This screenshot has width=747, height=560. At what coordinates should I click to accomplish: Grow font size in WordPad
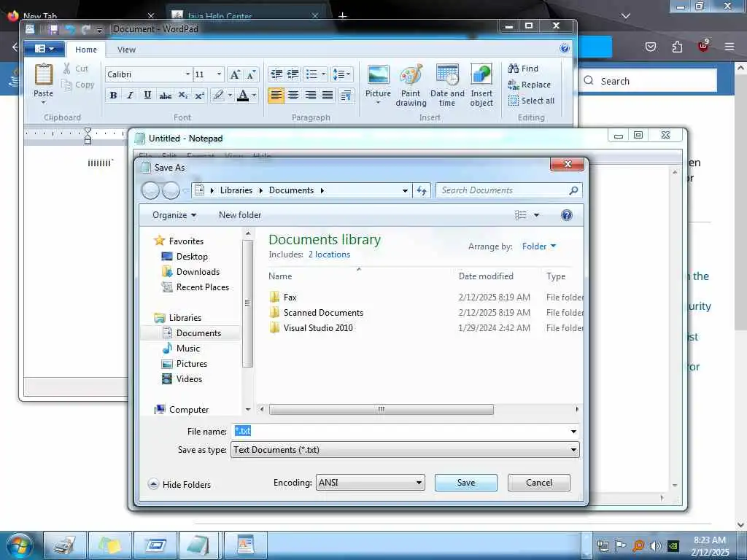(x=234, y=74)
